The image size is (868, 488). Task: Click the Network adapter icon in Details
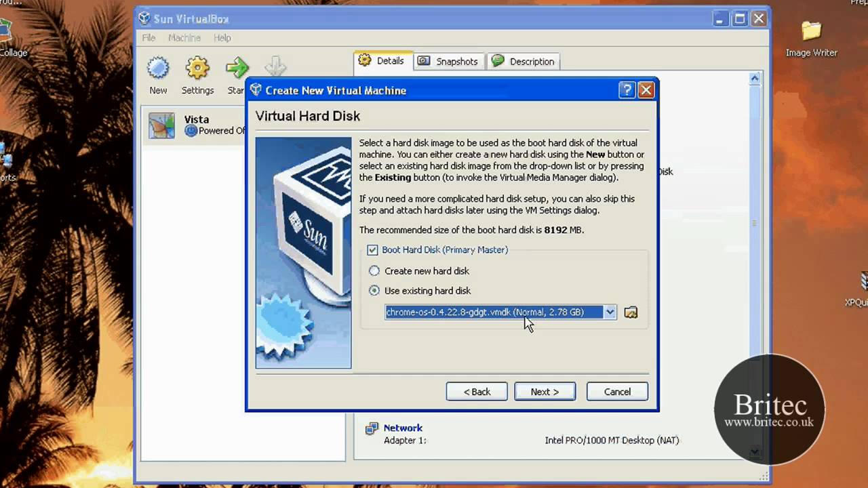pos(372,428)
